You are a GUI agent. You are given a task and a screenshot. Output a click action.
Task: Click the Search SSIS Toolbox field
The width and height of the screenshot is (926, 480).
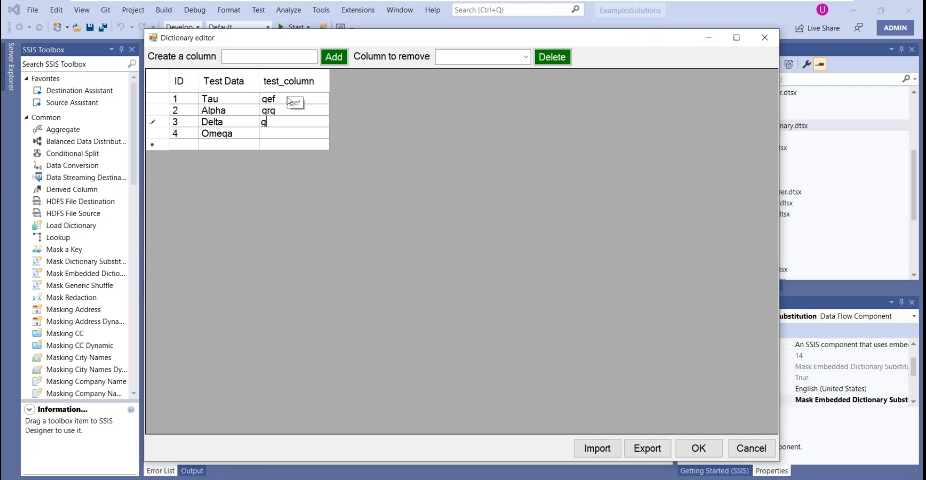click(74, 64)
